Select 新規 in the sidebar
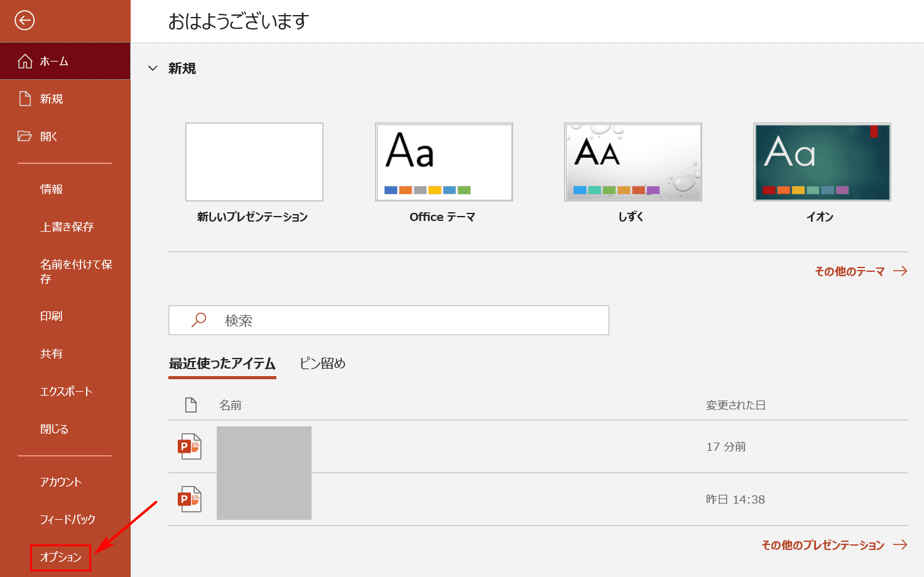The image size is (924, 577). coord(65,99)
